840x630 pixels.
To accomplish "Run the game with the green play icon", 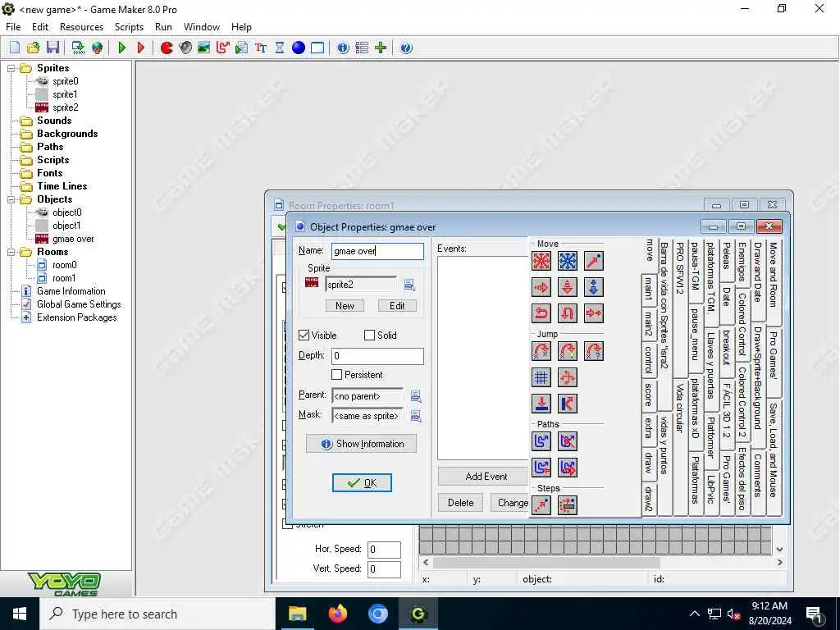I will pos(122,48).
